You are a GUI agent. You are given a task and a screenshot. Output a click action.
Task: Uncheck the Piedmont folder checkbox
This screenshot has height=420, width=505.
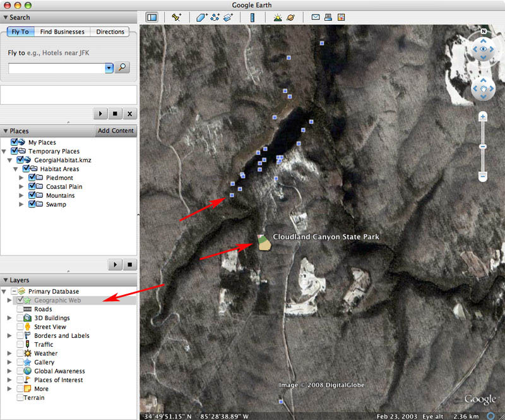(32, 177)
